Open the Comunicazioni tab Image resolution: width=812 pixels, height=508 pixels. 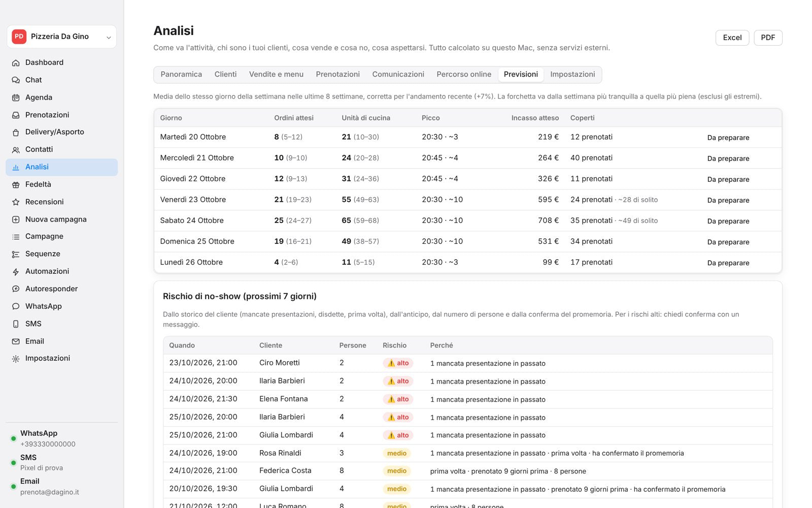[x=398, y=74]
